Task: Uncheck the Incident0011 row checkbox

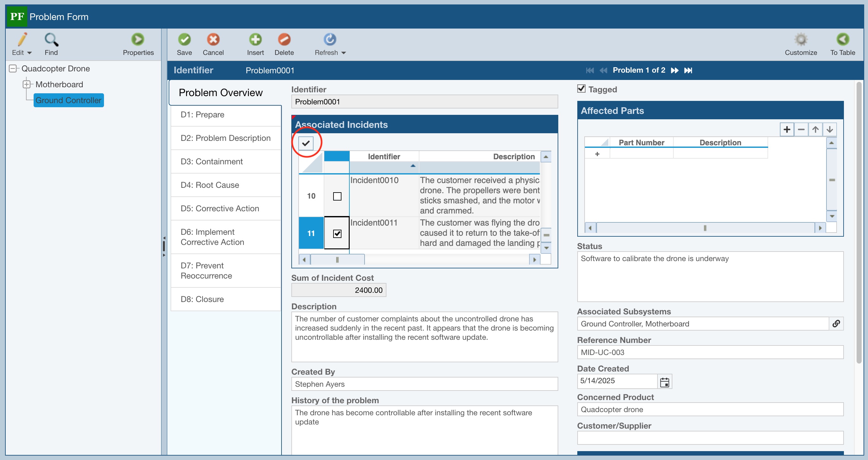Action: click(337, 233)
